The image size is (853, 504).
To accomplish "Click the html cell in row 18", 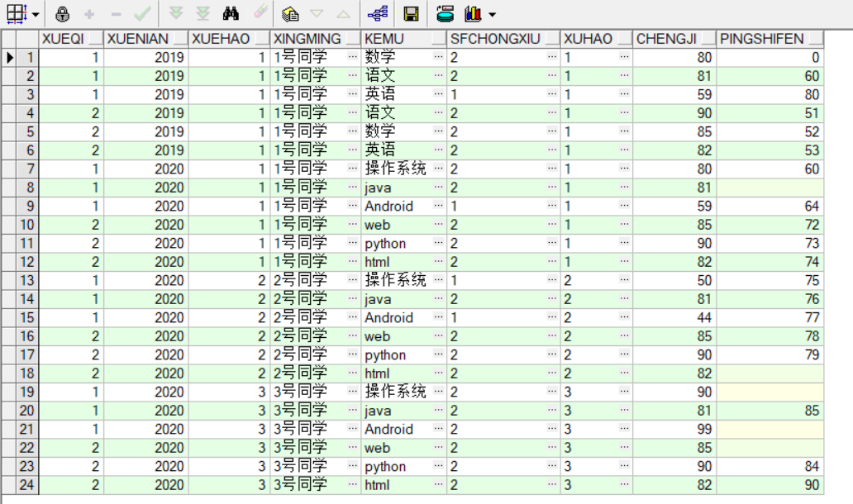I will [x=403, y=373].
